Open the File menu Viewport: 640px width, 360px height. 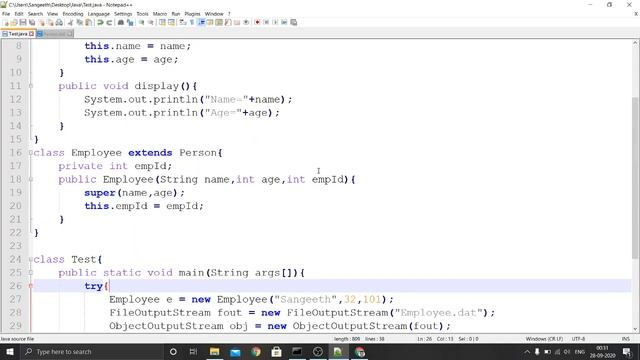pos(6,13)
